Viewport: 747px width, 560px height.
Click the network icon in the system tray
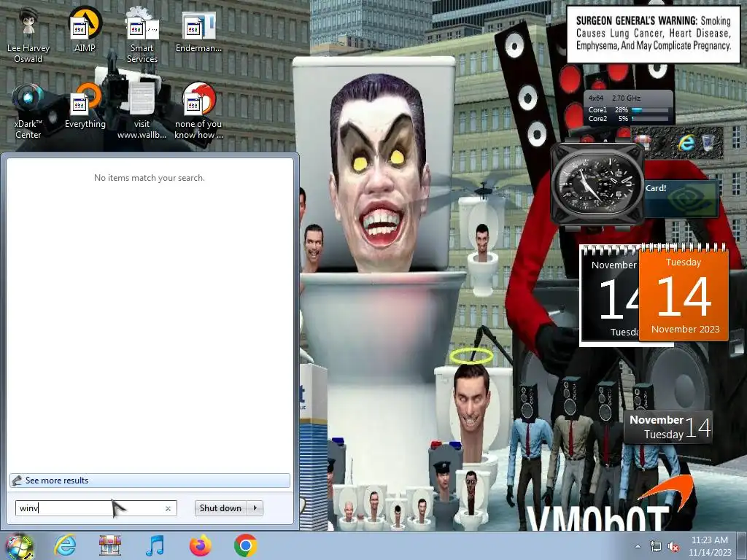pos(656,546)
